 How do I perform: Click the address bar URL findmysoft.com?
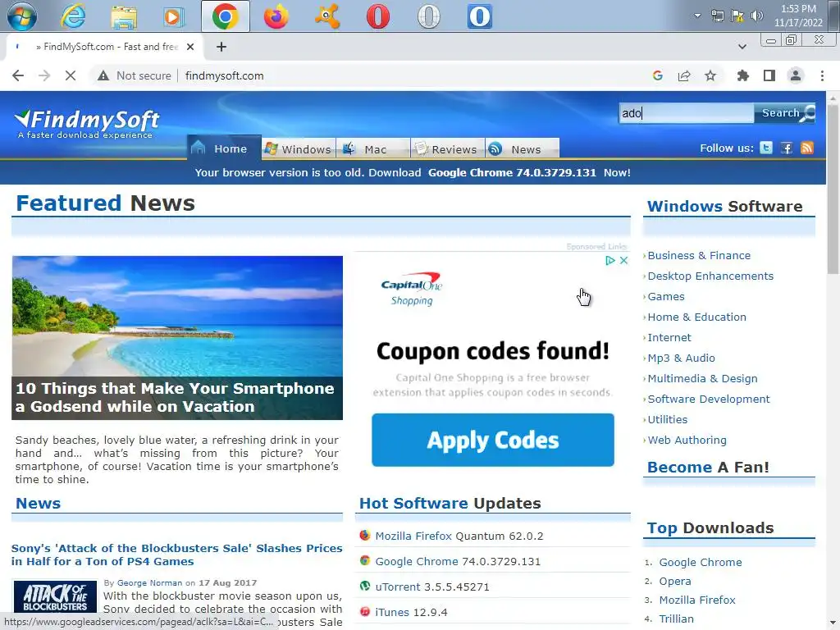coord(225,75)
